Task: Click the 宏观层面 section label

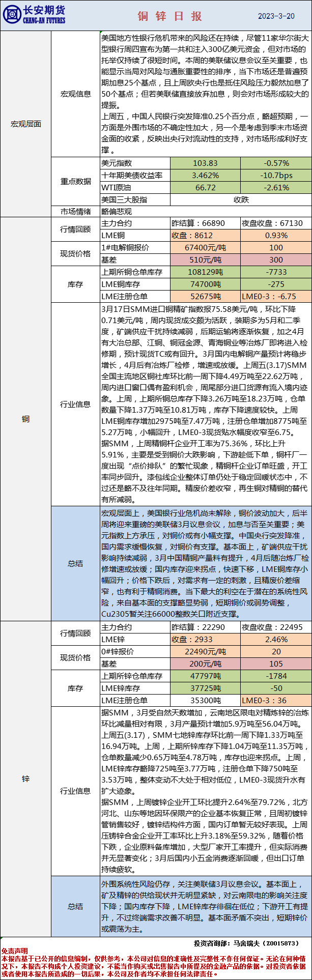Action: coord(26,124)
